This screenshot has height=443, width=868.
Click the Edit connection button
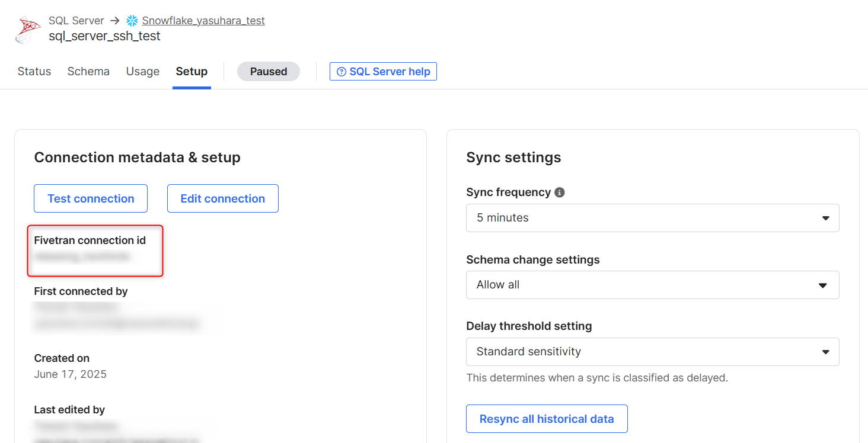point(223,198)
